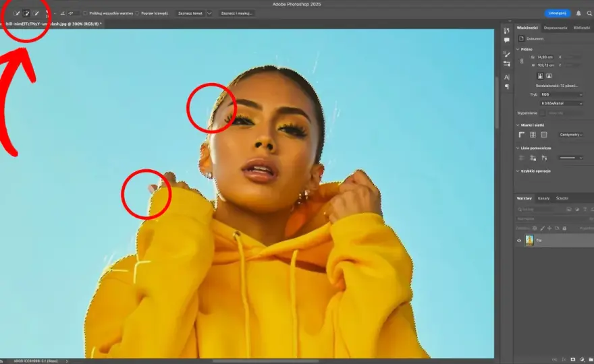Open the Brushes panel icon in side dock
The image size is (594, 364).
(507, 54)
